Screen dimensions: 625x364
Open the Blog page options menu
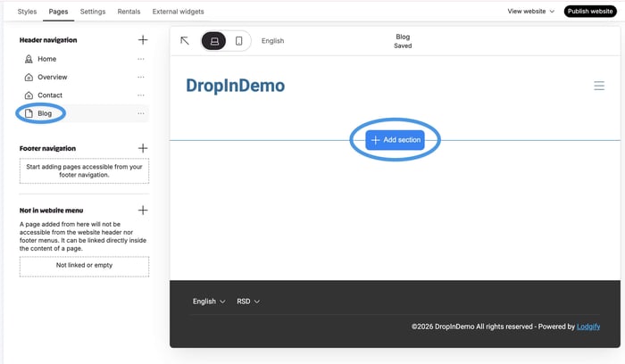click(x=141, y=113)
